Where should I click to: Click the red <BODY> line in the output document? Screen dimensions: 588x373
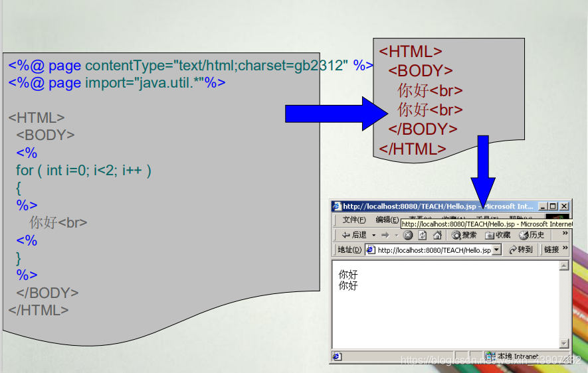coord(421,71)
